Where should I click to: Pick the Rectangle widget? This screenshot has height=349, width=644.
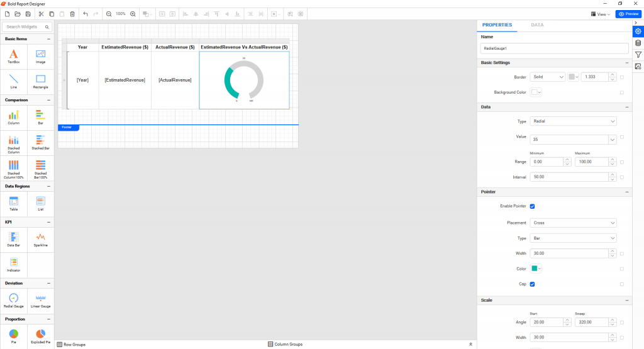(x=40, y=81)
